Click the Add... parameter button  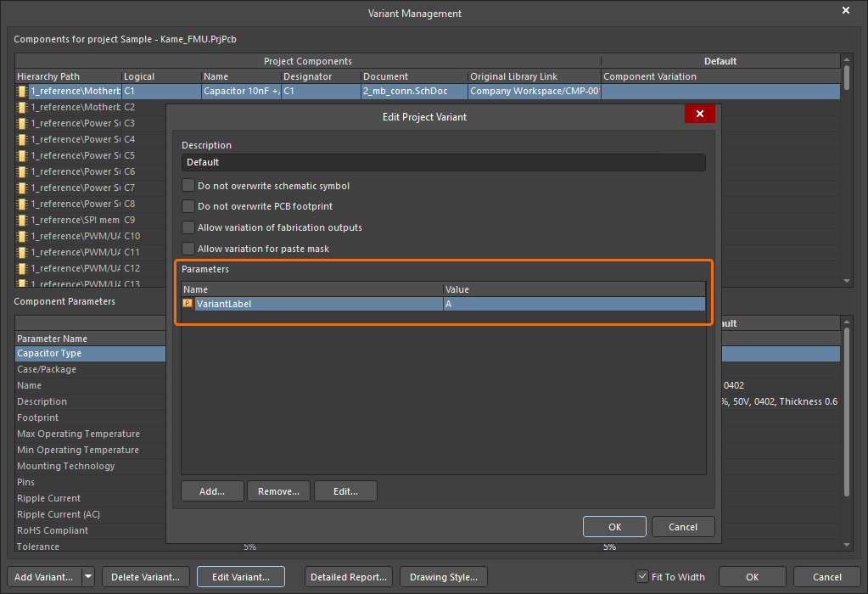click(x=212, y=491)
